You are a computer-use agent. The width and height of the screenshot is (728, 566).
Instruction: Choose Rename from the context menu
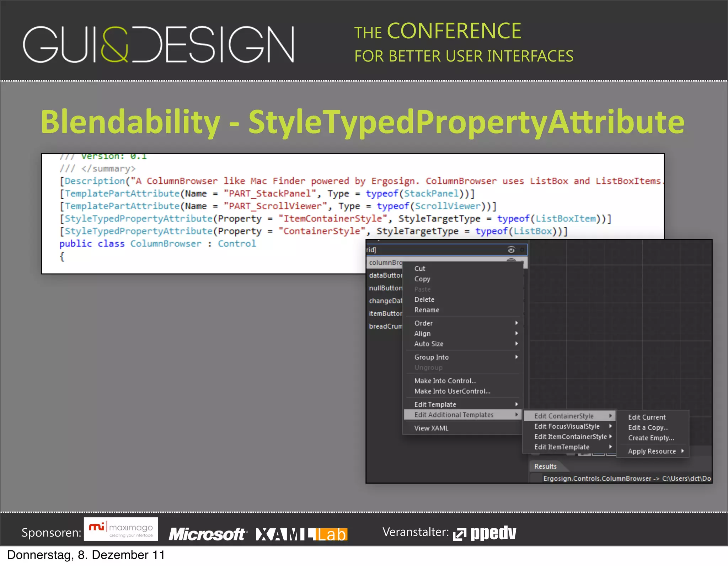[463, 310]
